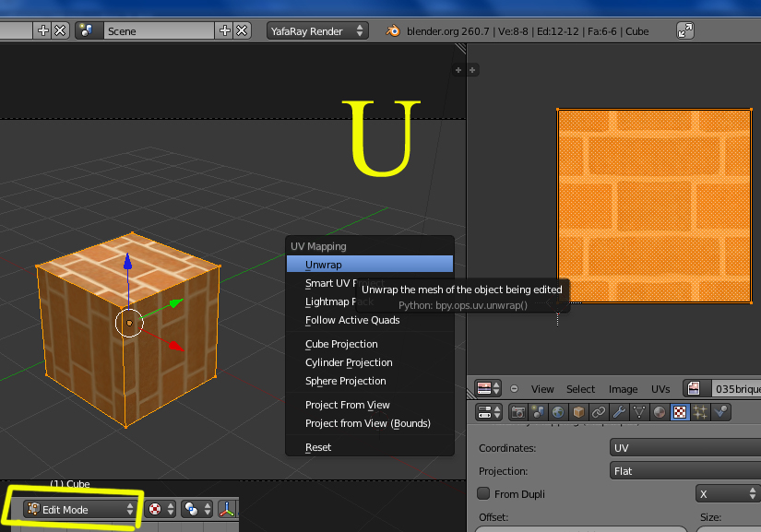761x532 pixels.
Task: Open the Object Data triangle tab
Action: pos(639,412)
